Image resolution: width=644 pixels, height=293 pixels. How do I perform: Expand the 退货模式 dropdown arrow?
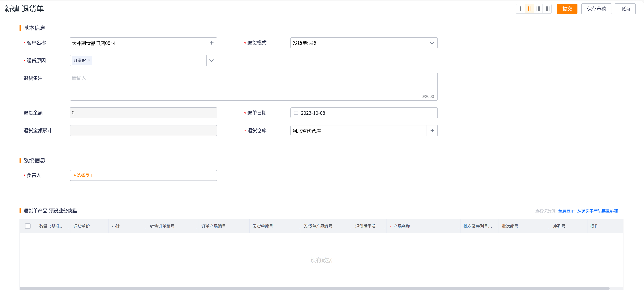pos(432,43)
